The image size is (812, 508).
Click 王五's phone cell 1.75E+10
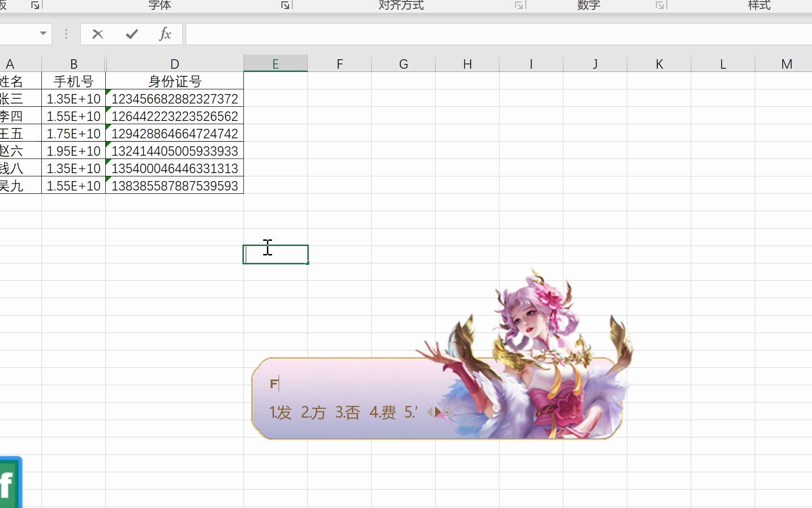[x=74, y=133]
